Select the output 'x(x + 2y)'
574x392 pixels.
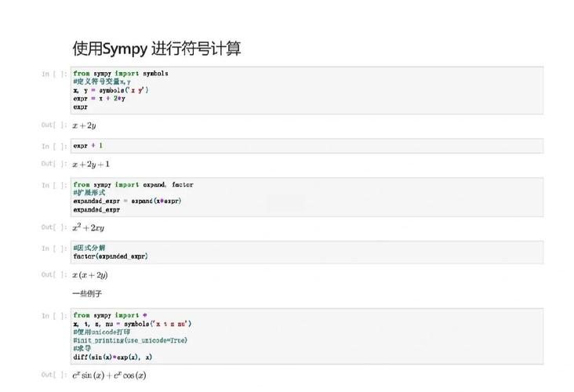click(90, 275)
